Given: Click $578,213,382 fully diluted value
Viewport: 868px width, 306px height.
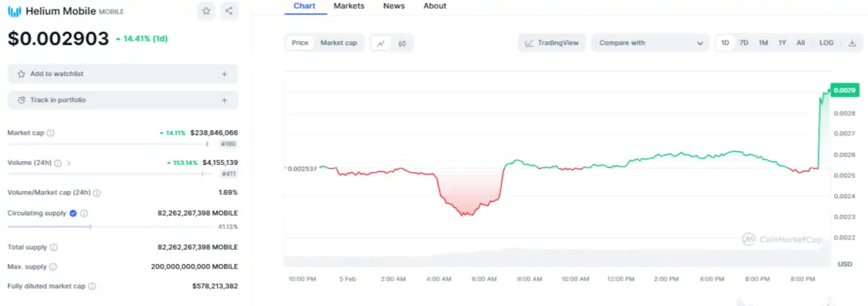Looking at the screenshot, I should pos(215,286).
